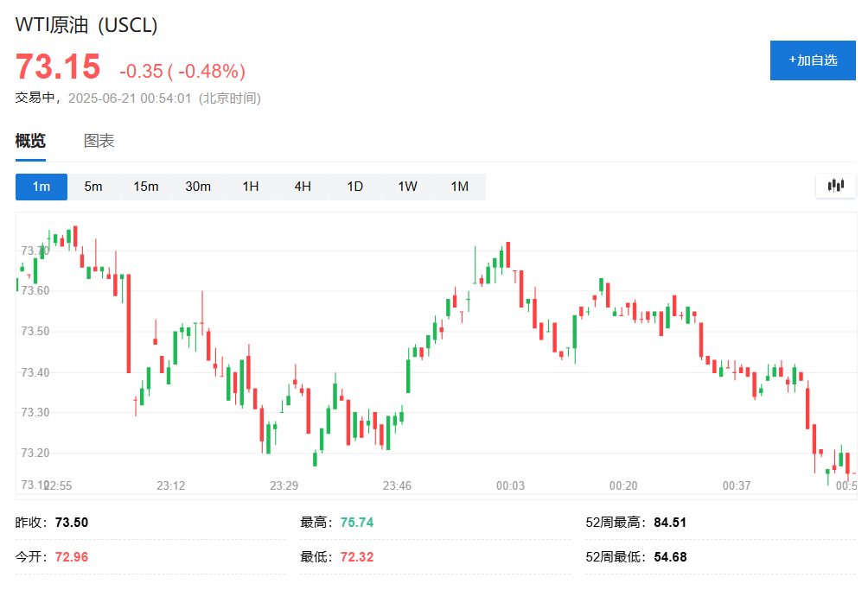Click the 今开 value 72.96
Screen dimensions: 868x590
pos(72,557)
